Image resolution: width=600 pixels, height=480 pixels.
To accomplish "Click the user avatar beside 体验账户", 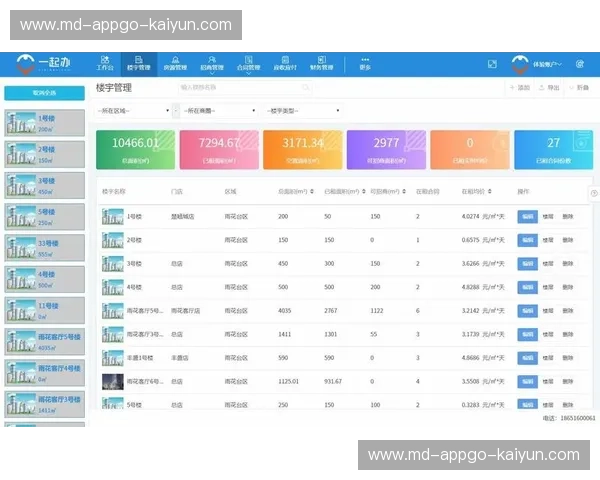I will (x=520, y=65).
